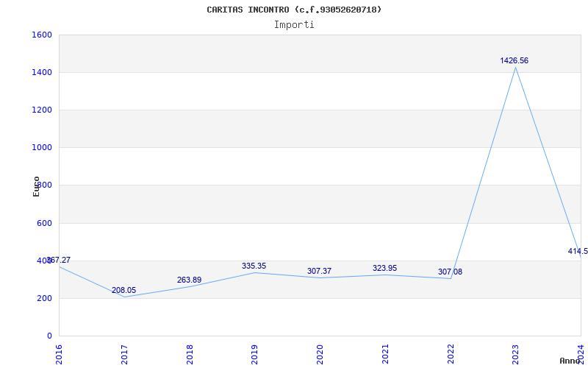Select the 2018 x-axis label
The width and height of the screenshot is (588, 368).
pyautogui.click(x=190, y=354)
